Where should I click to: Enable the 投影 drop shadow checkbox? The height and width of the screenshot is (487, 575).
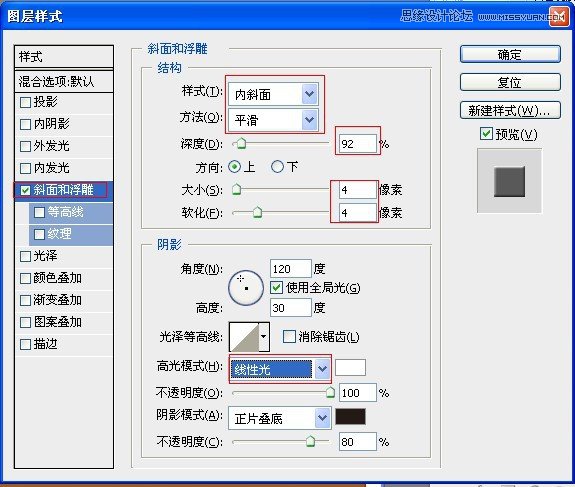click(x=25, y=102)
